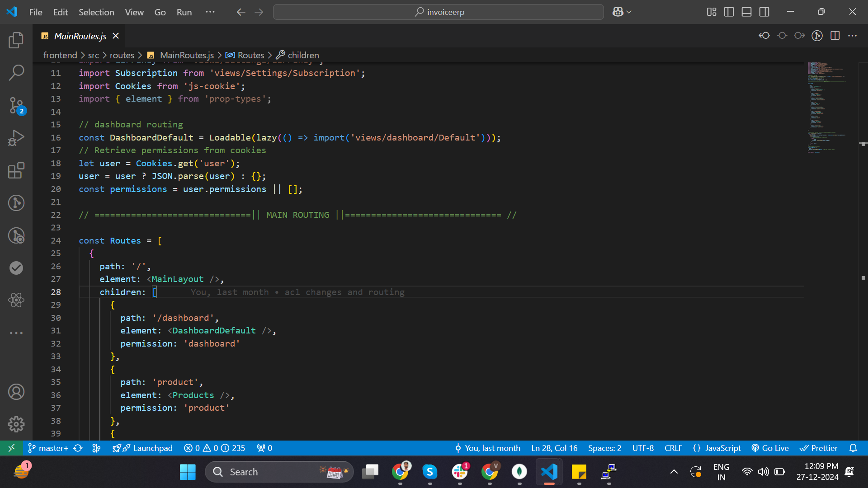Expand the additional views ellipsis in activity bar

tap(16, 333)
